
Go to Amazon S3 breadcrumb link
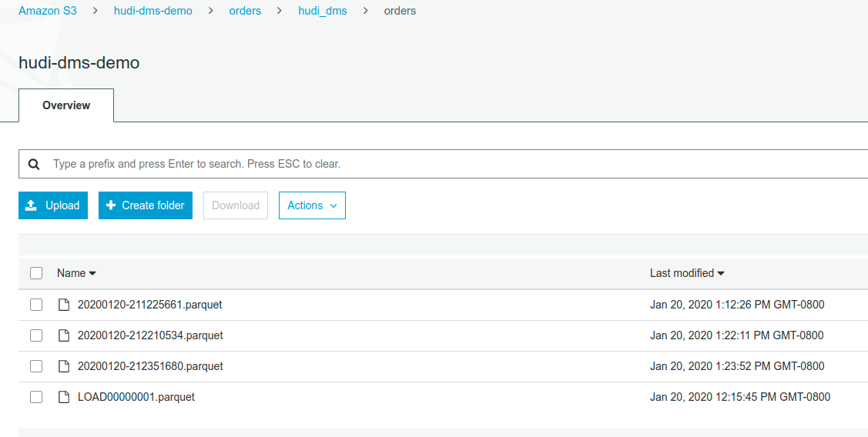click(48, 11)
